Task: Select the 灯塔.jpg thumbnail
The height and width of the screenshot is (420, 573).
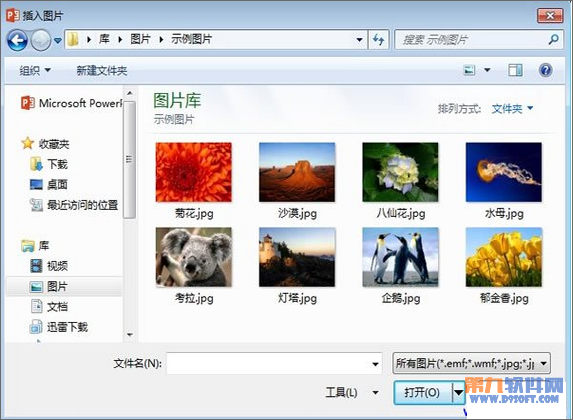Action: click(x=297, y=257)
